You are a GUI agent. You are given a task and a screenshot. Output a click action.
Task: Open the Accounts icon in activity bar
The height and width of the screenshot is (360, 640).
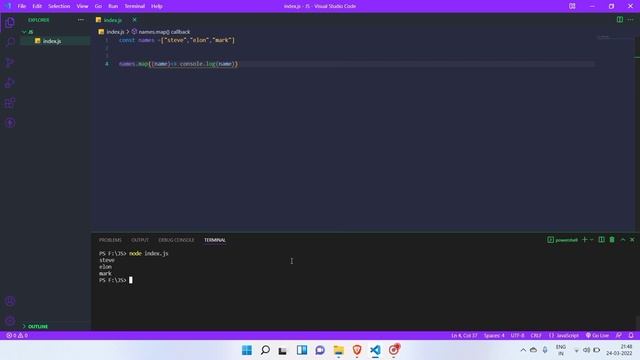coord(10,301)
